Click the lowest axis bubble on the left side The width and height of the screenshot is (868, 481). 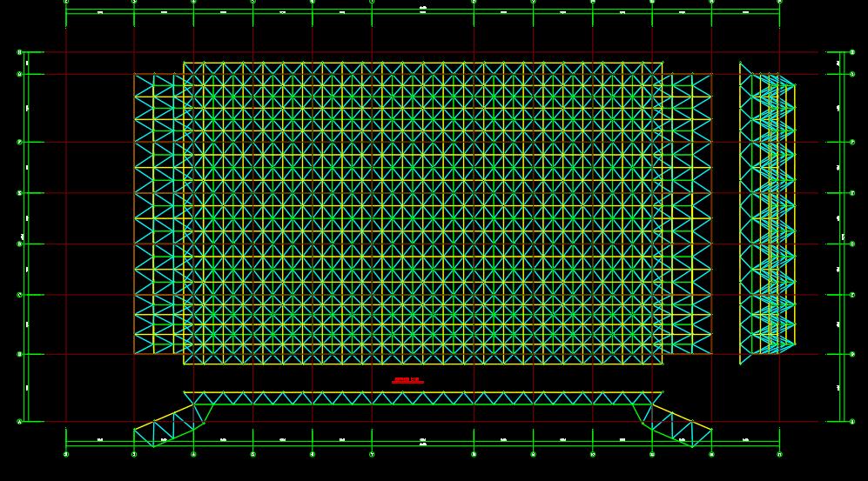[x=19, y=422]
